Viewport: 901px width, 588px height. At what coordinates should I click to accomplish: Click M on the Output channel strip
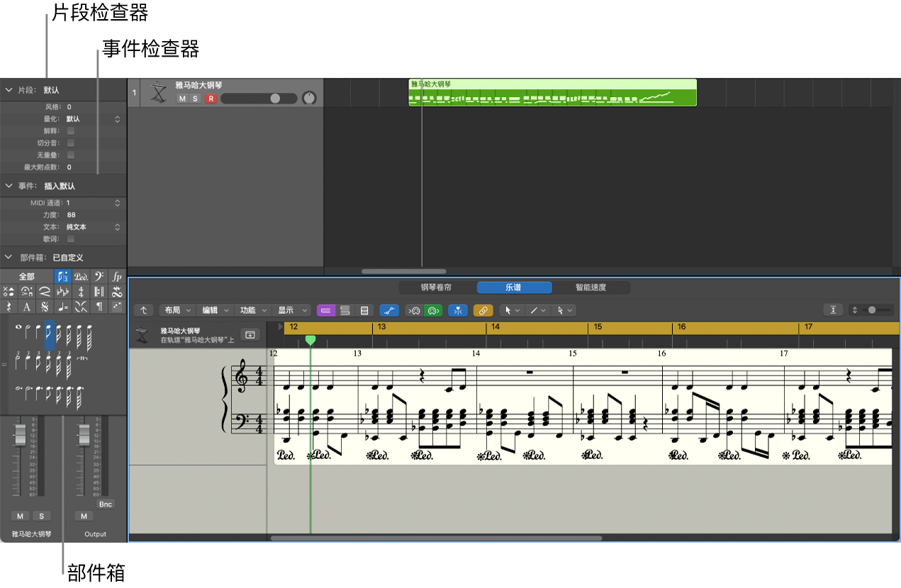click(84, 516)
